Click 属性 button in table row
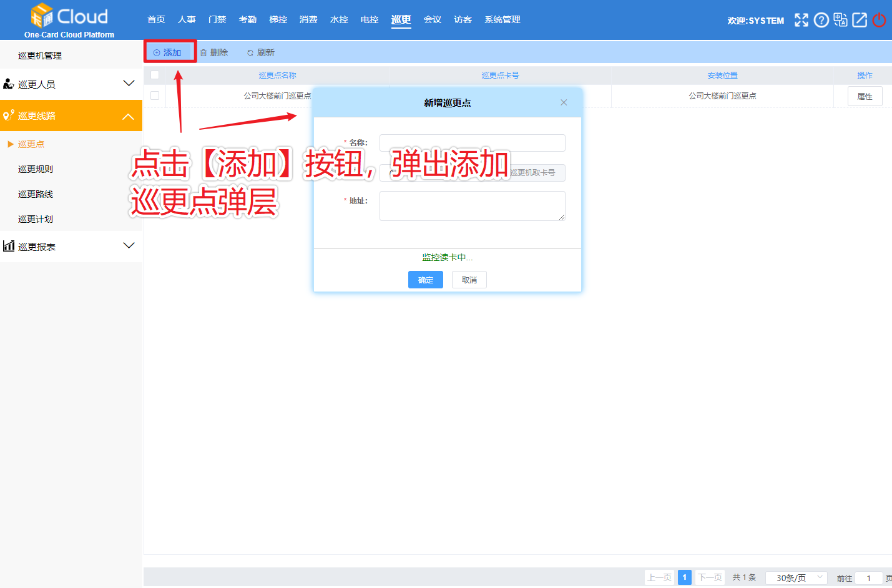The height and width of the screenshot is (588, 892). click(x=865, y=96)
